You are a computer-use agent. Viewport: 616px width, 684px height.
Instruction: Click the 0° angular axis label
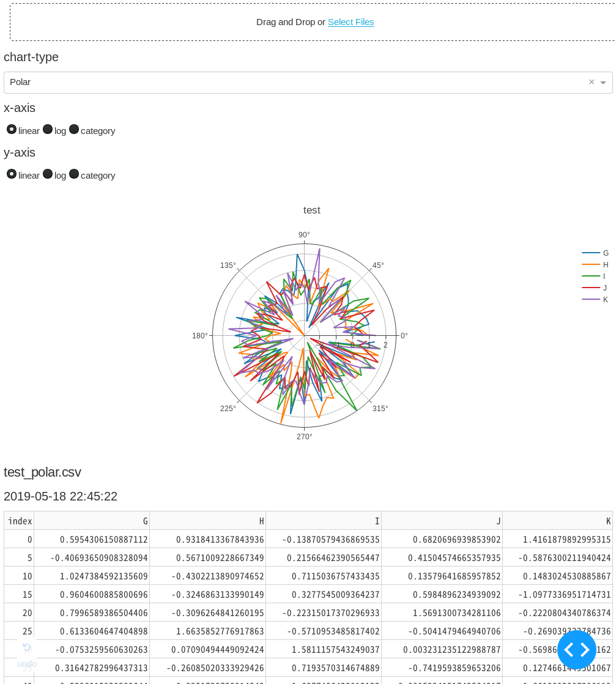click(x=404, y=335)
